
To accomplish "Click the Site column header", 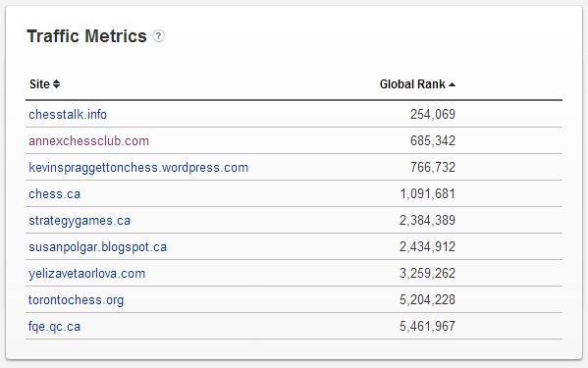I will pos(39,84).
